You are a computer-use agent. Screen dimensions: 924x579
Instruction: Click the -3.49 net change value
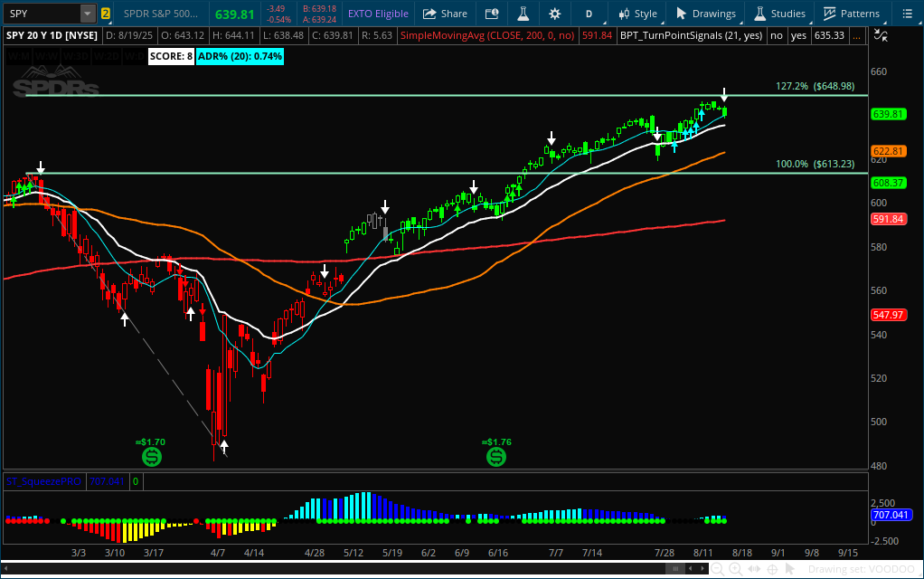click(x=276, y=9)
